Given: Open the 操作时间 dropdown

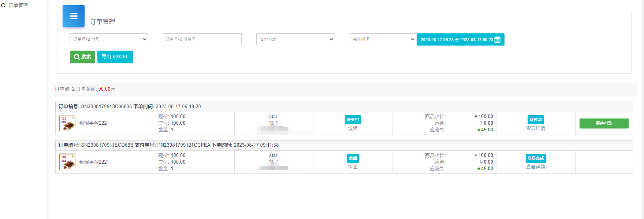Looking at the screenshot, I should 383,39.
